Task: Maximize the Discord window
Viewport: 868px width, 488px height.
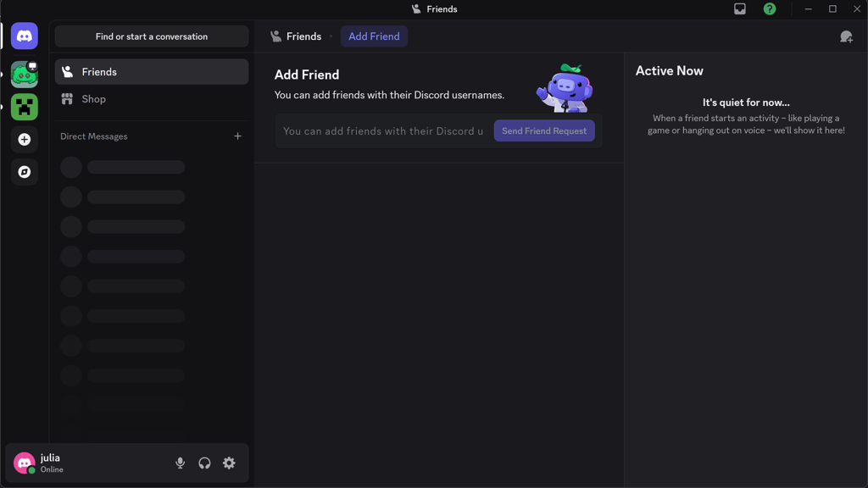Action: tap(832, 8)
